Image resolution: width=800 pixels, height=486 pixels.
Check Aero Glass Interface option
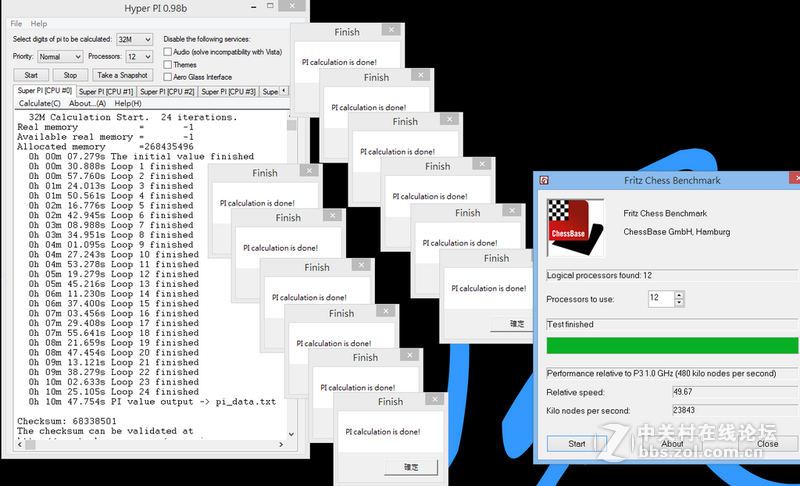(167, 76)
